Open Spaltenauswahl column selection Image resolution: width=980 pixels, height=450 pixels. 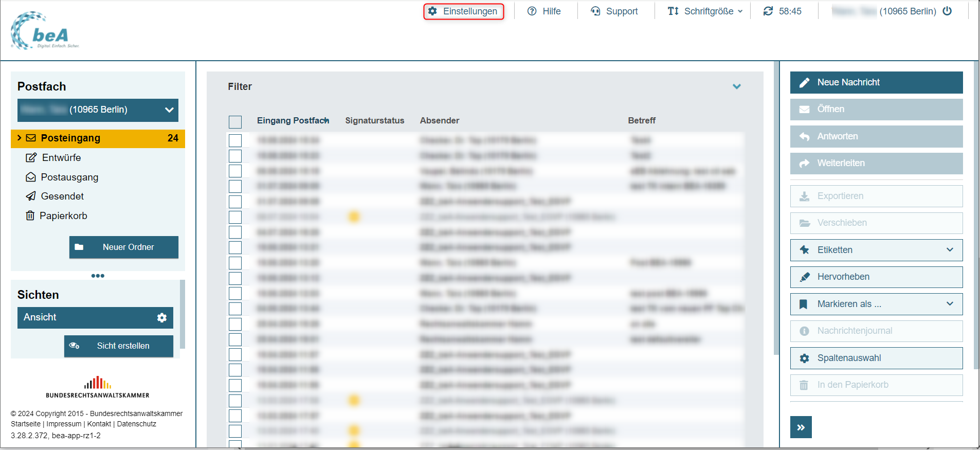[876, 358]
